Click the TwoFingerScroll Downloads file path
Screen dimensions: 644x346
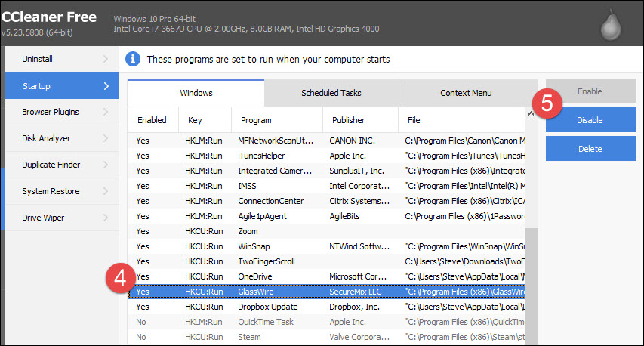(x=464, y=261)
